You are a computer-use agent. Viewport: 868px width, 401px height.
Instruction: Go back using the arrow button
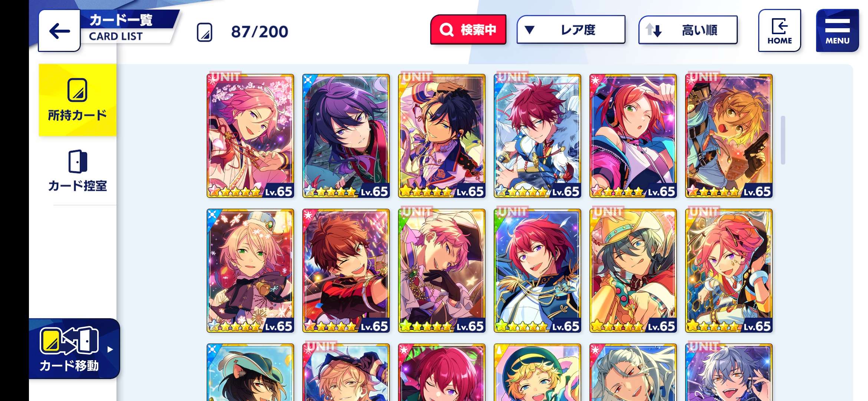pyautogui.click(x=59, y=31)
